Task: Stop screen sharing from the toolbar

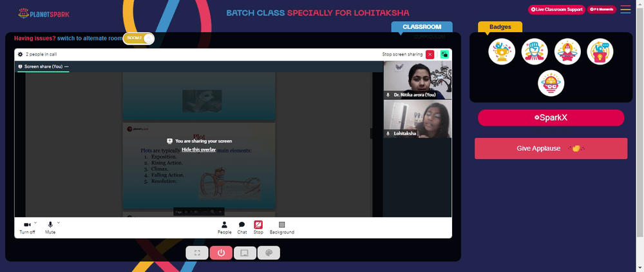Action: click(258, 228)
